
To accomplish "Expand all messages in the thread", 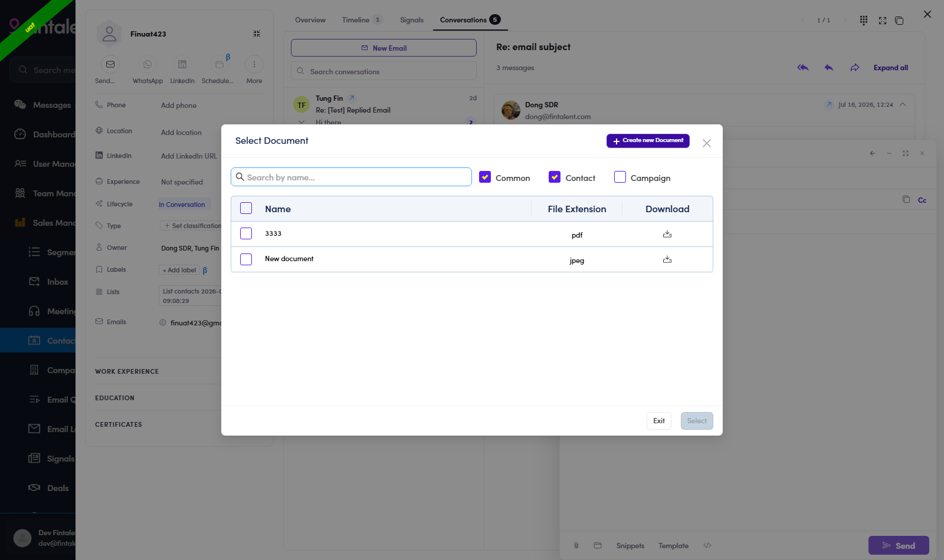I will click(891, 68).
